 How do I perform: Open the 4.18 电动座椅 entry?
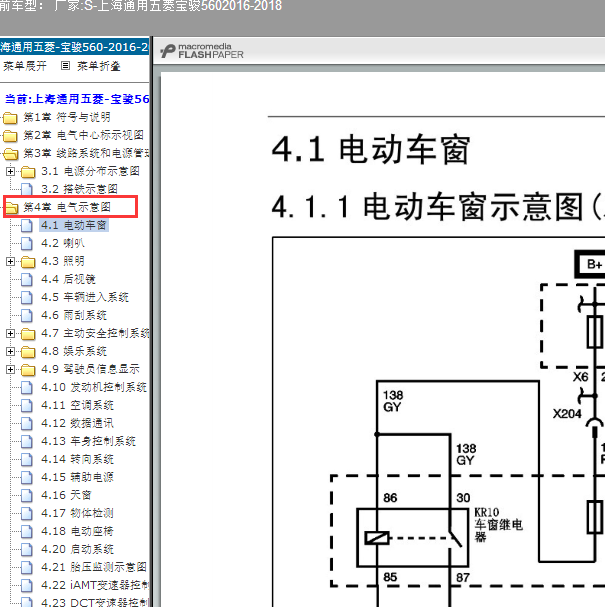[x=77, y=531]
